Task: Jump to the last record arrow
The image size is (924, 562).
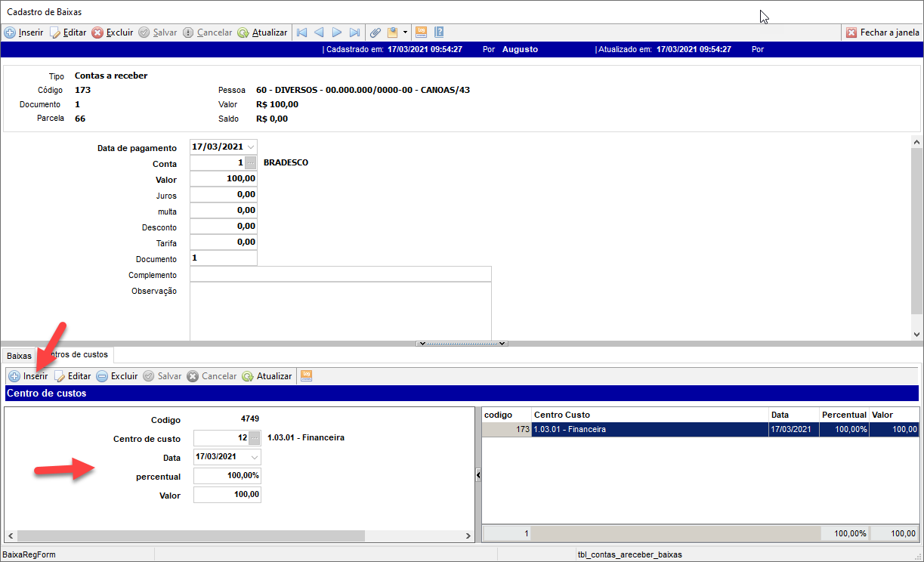Action: tap(354, 32)
